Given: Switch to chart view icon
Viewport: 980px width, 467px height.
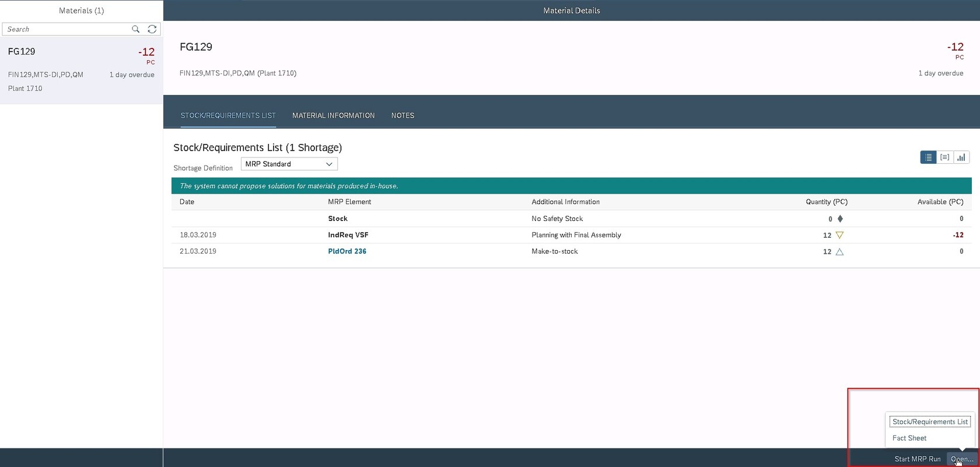Looking at the screenshot, I should click(x=961, y=157).
